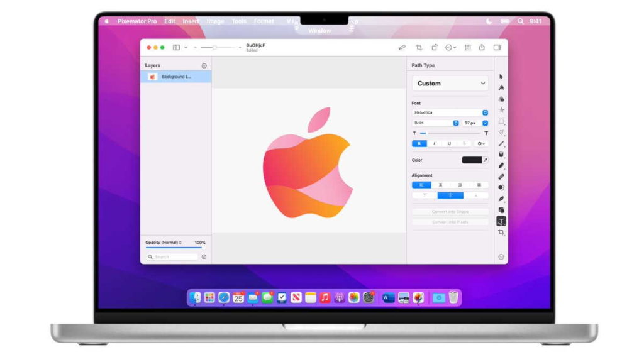644x362 pixels.
Task: Toggle the grid icon in title bar
Action: tap(467, 48)
